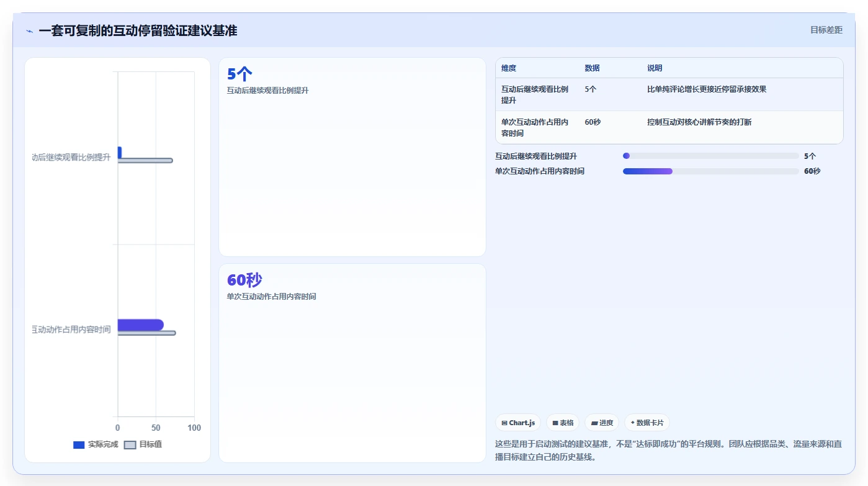Image resolution: width=868 pixels, height=486 pixels.
Task: Click table cell 控制互动对核心讲解节奏的打断
Action: [x=699, y=122]
